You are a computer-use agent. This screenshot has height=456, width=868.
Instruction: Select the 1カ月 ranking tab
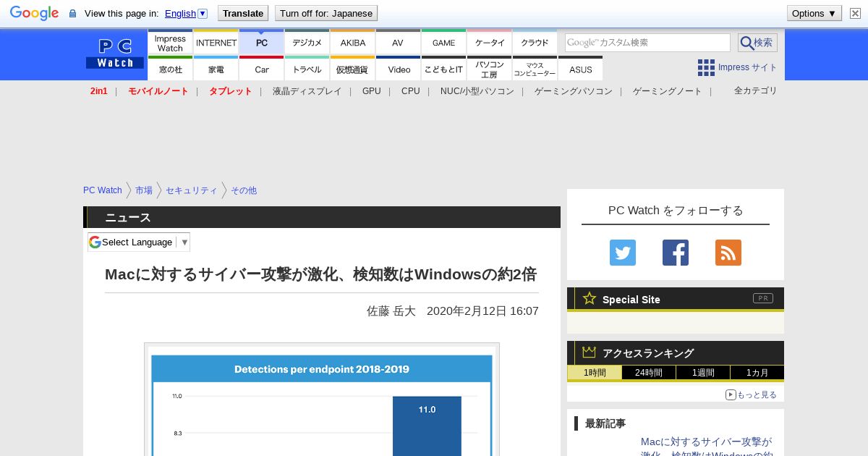tap(757, 373)
